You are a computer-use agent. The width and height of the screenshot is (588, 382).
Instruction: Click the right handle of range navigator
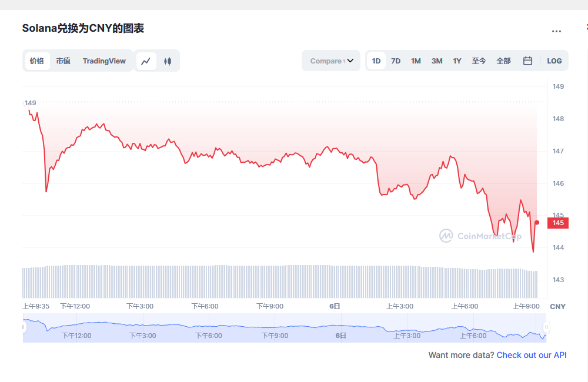546,327
